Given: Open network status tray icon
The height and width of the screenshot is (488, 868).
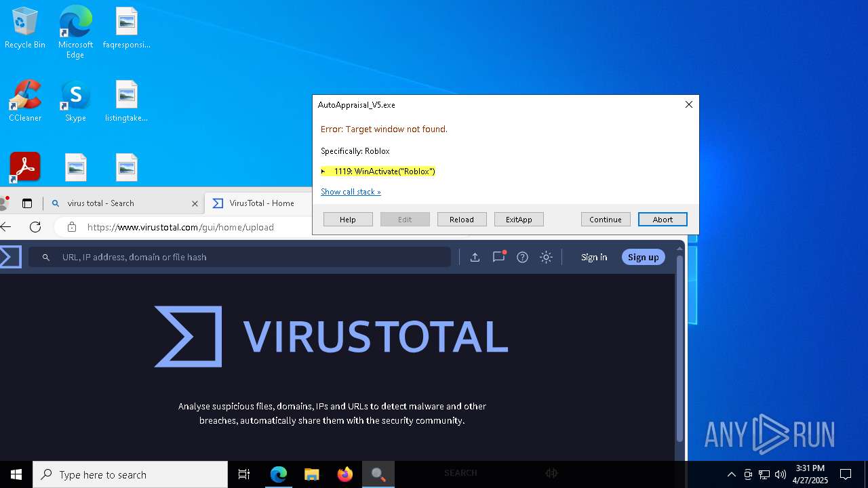Looking at the screenshot, I should (x=764, y=474).
